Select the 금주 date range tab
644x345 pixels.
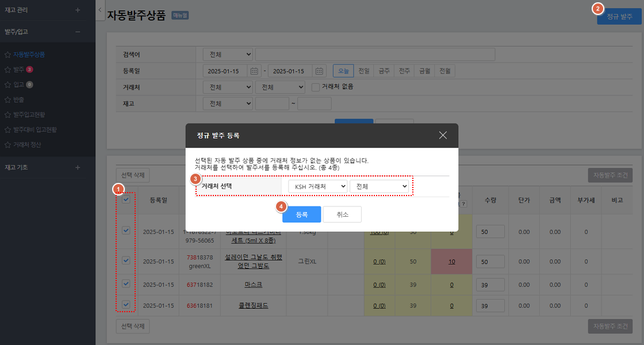coord(384,71)
